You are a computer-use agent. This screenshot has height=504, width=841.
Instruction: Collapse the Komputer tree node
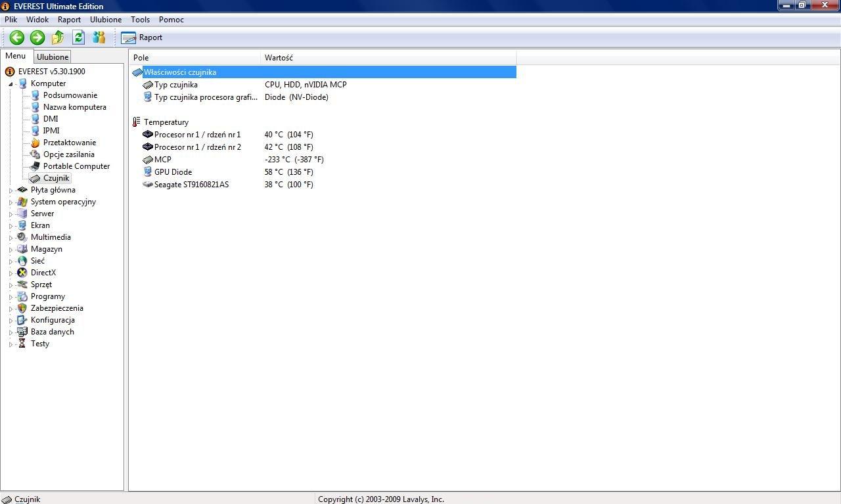tap(11, 84)
